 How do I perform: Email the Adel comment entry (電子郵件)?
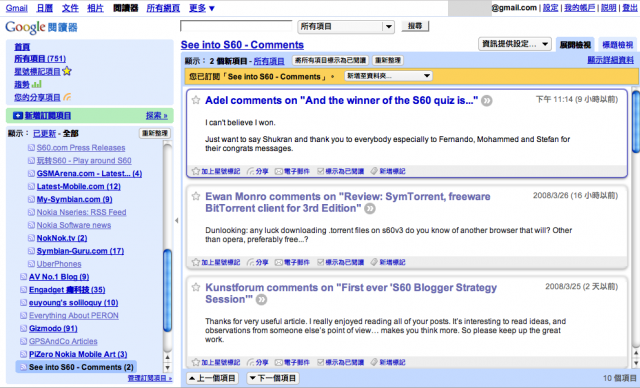coord(292,171)
